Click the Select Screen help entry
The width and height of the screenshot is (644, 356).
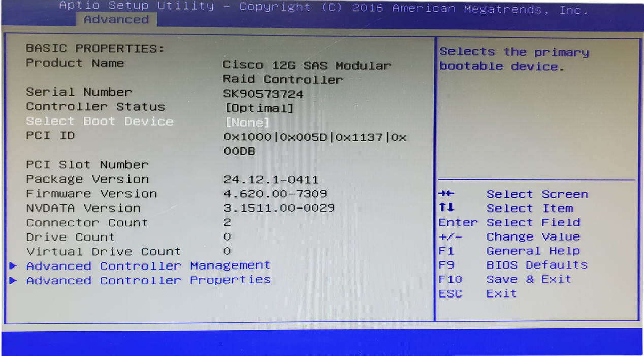537,194
